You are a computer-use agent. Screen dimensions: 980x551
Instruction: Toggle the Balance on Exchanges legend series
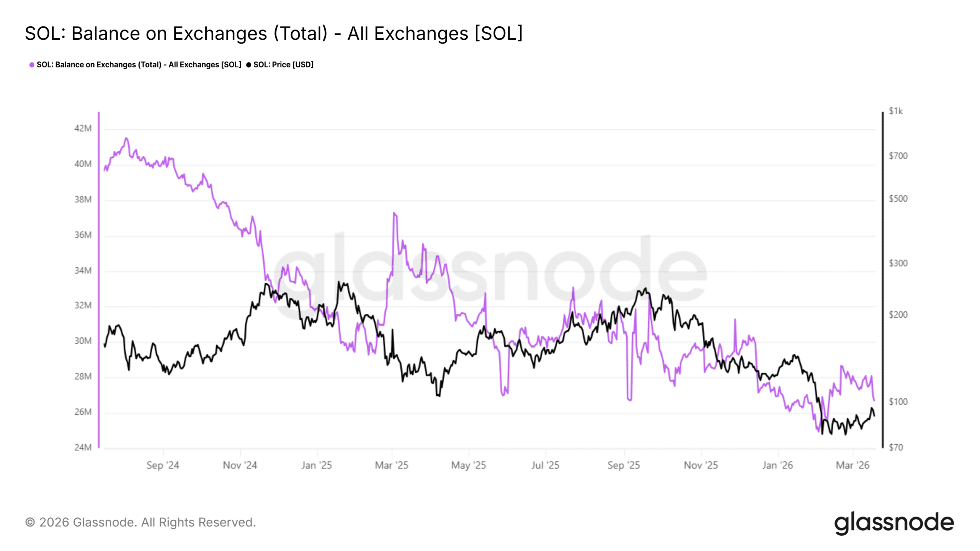(x=139, y=65)
